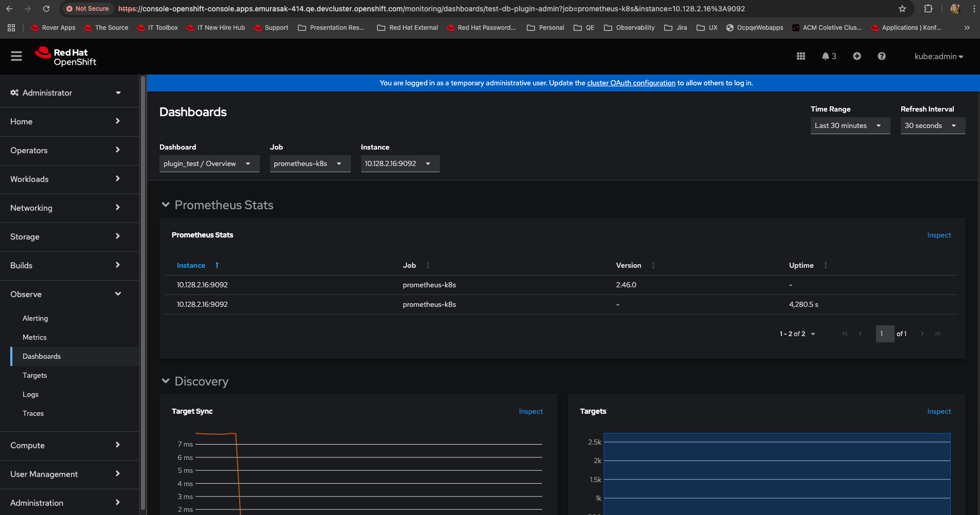Open the Job prometheus-k8s dropdown
Screen dimensions: 980x515
310,163
